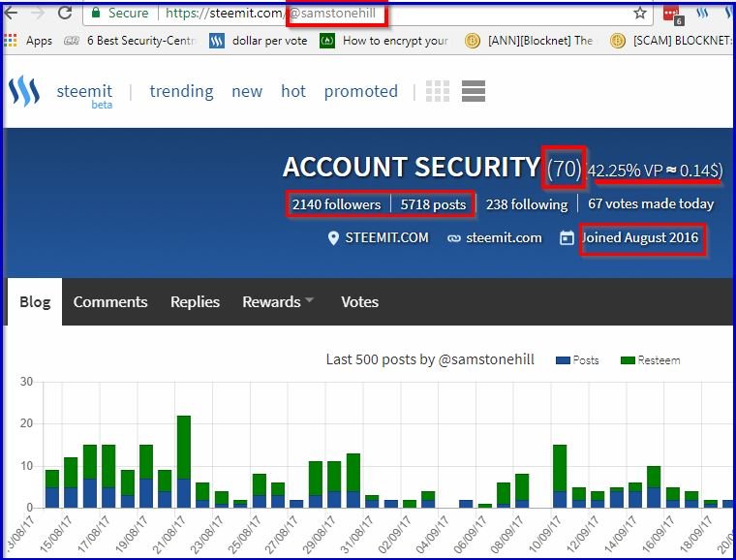
Task: Click the chart title 'Last 500 posts by @samstonehill'
Action: click(x=430, y=359)
